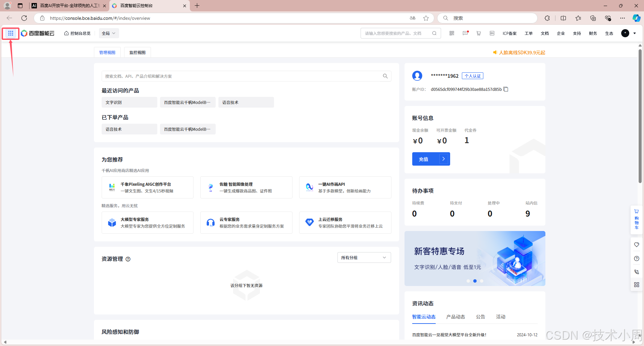Click the header search magnifier icon

pyautogui.click(x=434, y=33)
